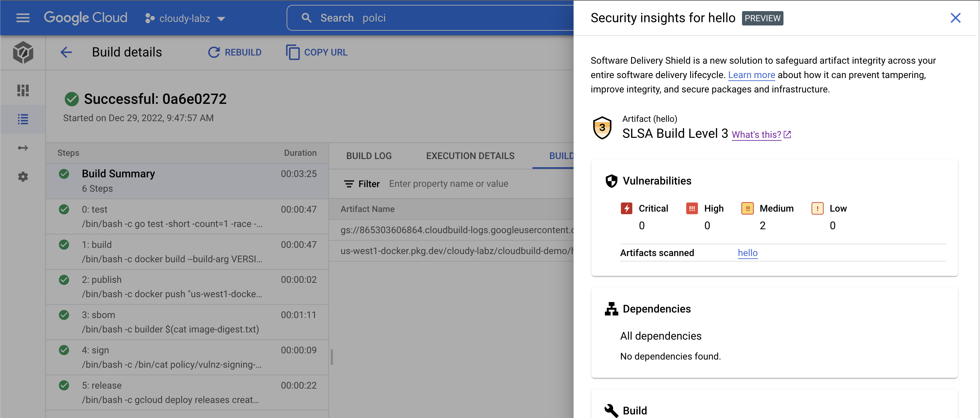The width and height of the screenshot is (980, 418).
Task: Click the REBUILD button
Action: [x=235, y=52]
